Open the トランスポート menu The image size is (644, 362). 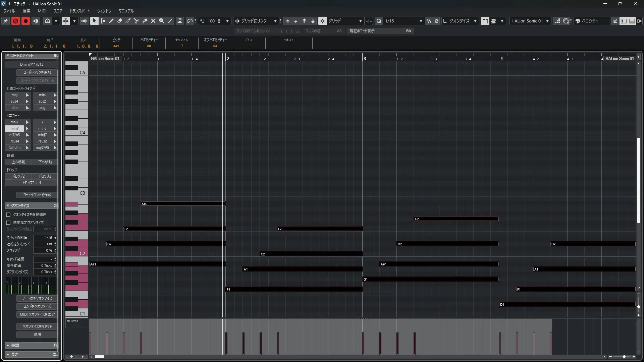[x=79, y=11]
